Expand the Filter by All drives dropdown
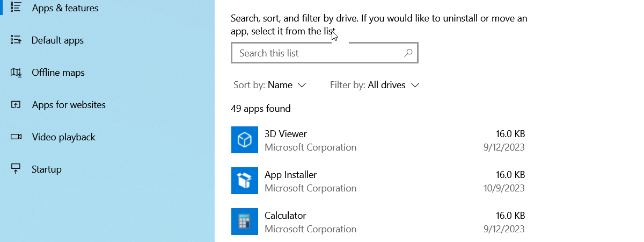This screenshot has height=242, width=644. 375,85
